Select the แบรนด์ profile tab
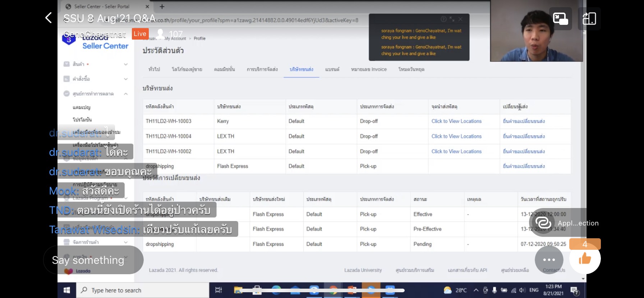 [332, 69]
